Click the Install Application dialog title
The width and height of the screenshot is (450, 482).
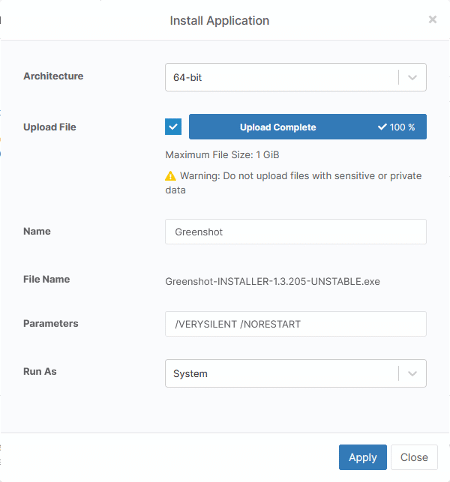pos(220,21)
